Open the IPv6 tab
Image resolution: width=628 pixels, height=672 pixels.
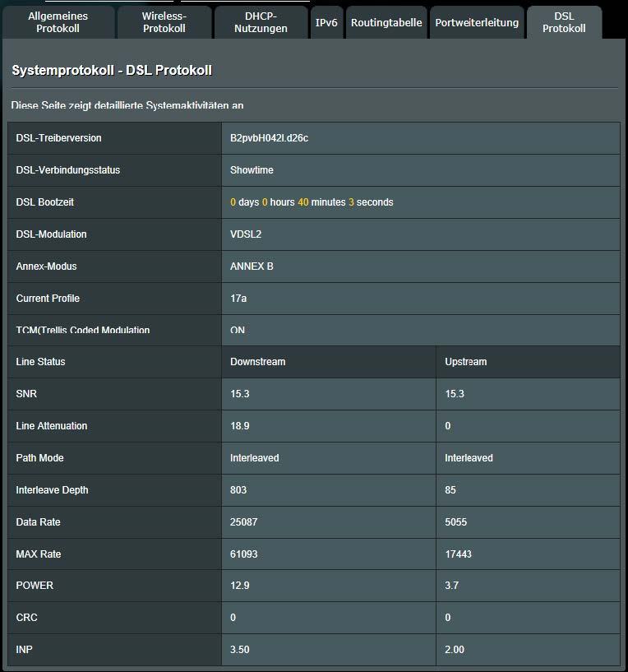click(326, 22)
